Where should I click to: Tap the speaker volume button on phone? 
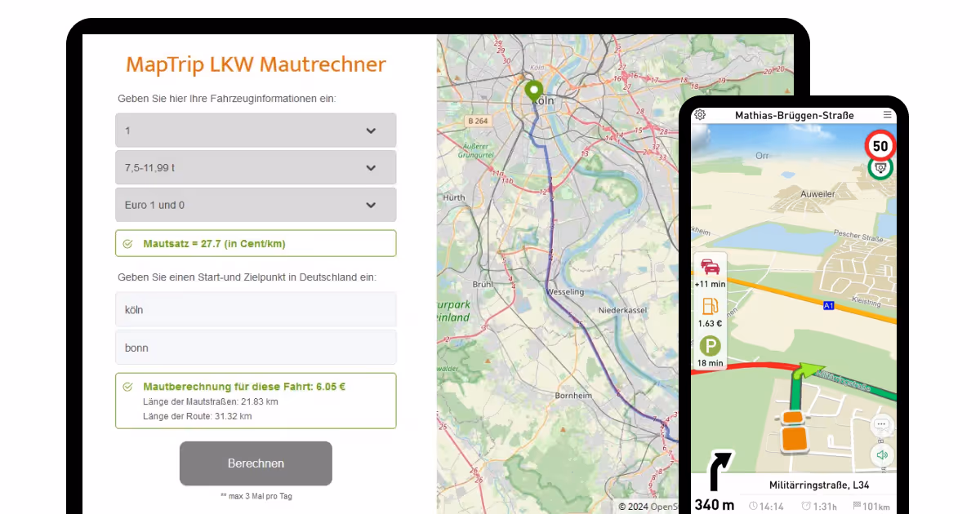pos(881,454)
